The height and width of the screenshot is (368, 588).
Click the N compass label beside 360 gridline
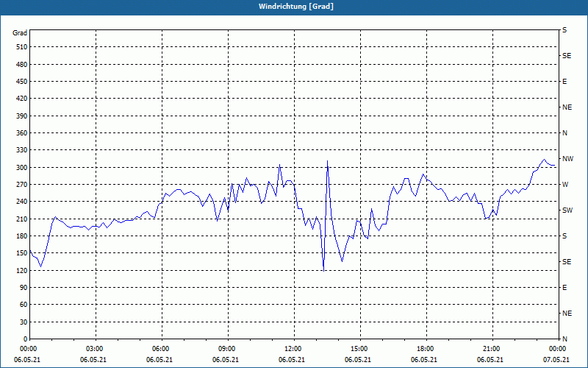tap(564, 133)
